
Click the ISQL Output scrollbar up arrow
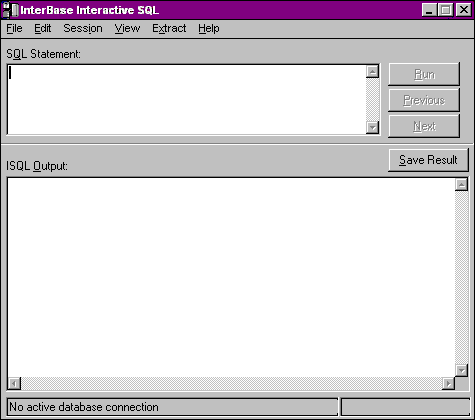(x=462, y=184)
